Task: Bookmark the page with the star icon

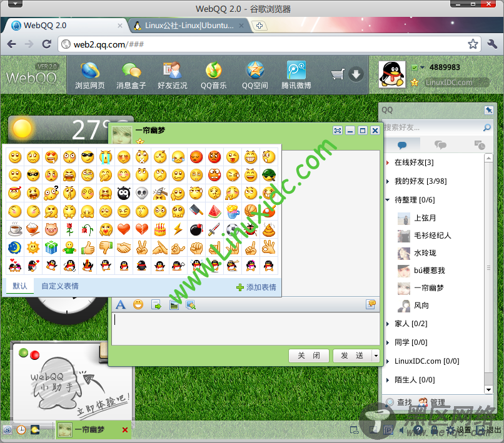Action: (x=473, y=44)
